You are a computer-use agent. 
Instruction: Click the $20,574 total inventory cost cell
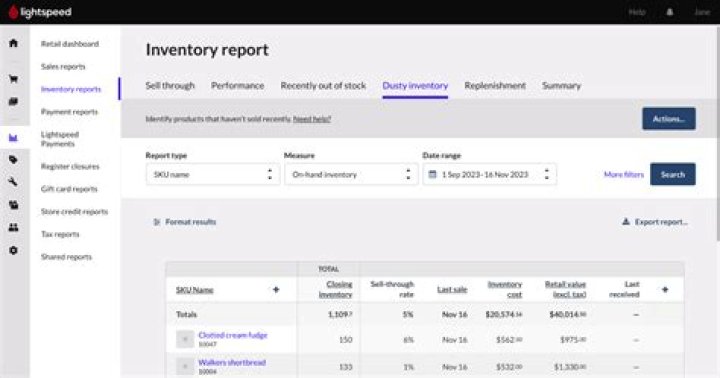[504, 315]
